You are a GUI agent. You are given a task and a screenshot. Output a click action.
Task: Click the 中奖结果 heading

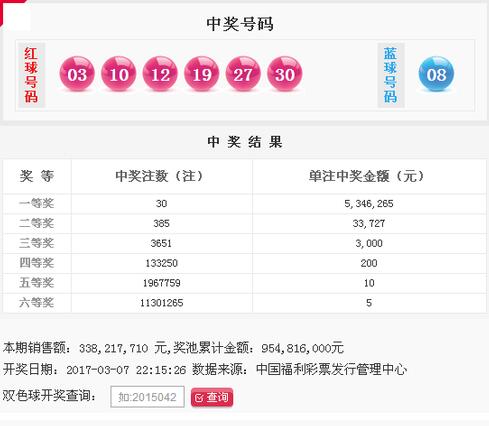tap(245, 142)
